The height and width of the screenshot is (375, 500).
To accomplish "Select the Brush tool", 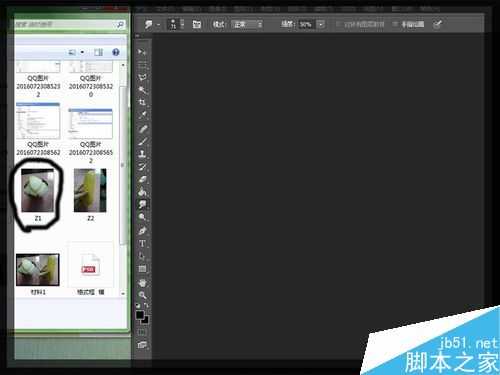I will (x=142, y=141).
